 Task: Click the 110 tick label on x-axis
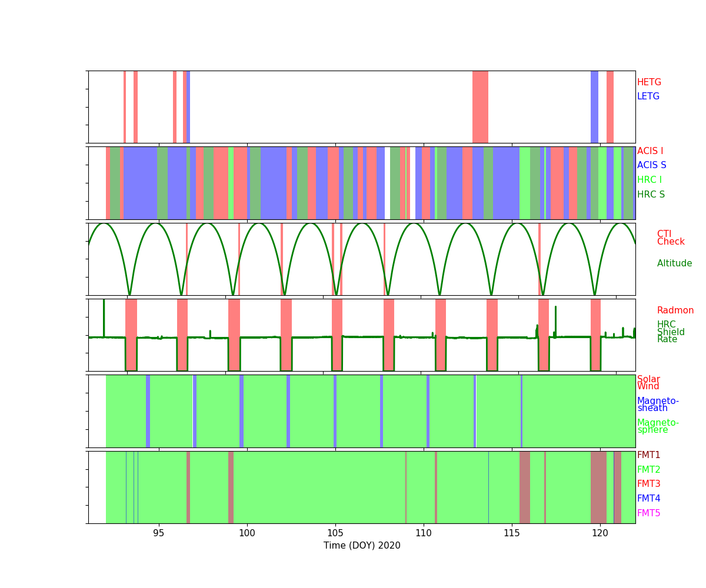click(x=424, y=533)
